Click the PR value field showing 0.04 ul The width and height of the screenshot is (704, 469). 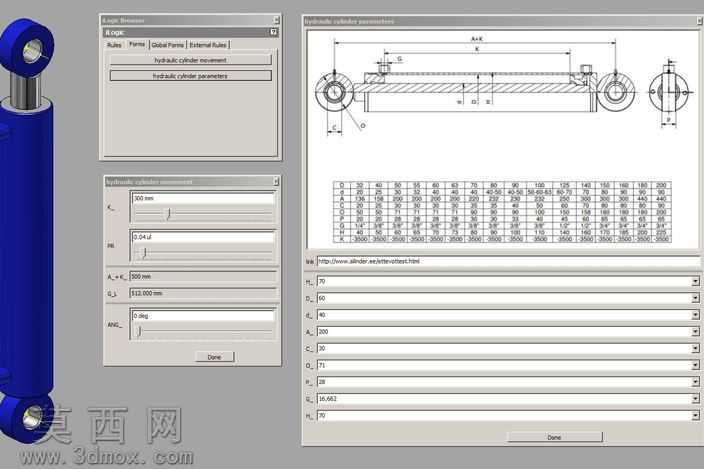(203, 237)
